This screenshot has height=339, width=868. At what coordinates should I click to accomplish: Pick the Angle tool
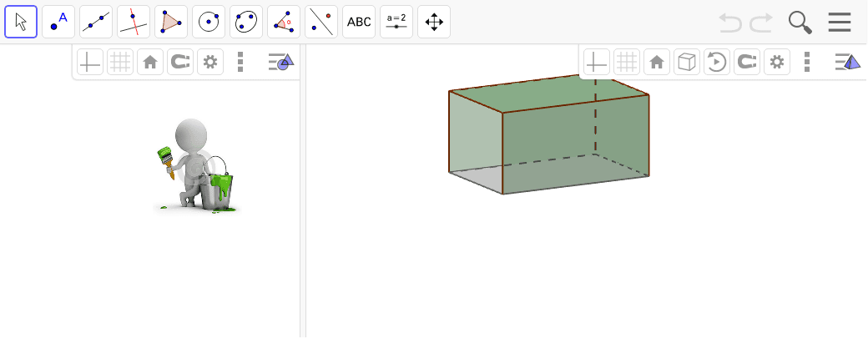tap(284, 22)
